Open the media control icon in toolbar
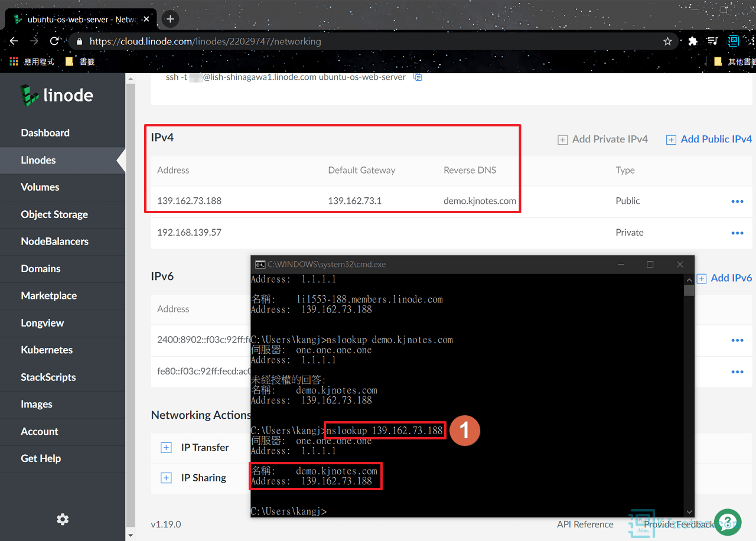The width and height of the screenshot is (756, 541). point(713,41)
